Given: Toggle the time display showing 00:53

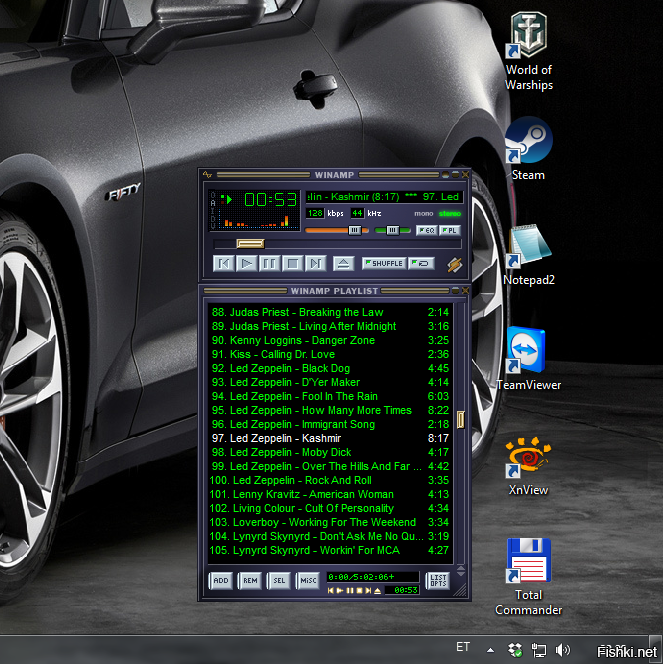Looking at the screenshot, I should [x=270, y=199].
